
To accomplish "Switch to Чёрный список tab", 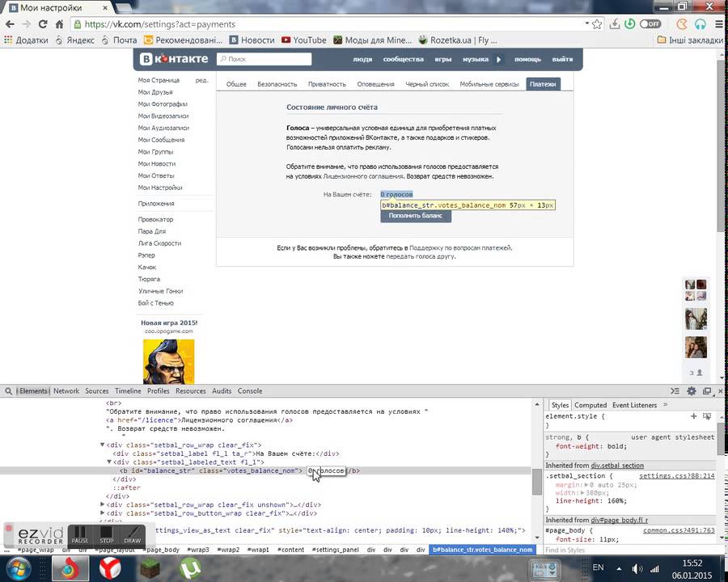I will 427,84.
